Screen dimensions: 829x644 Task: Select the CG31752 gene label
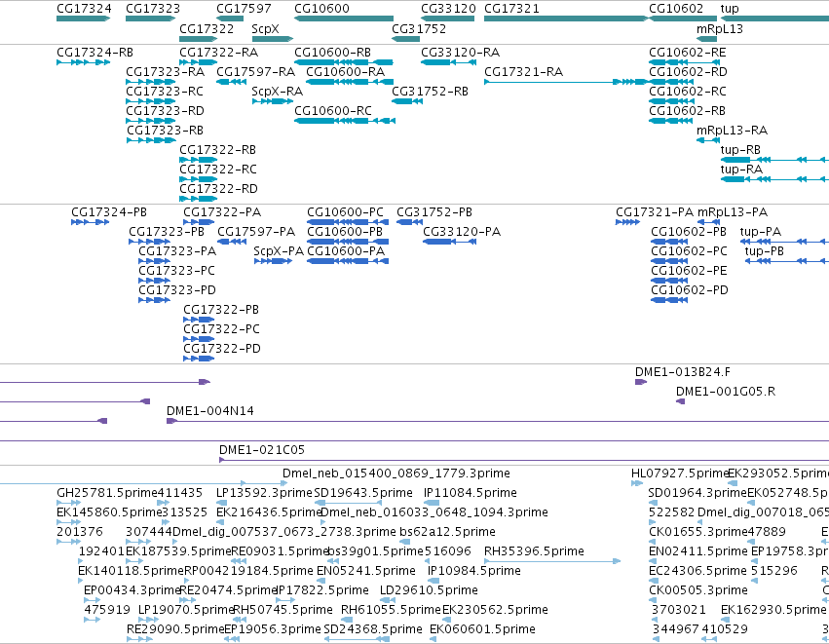pos(419,28)
